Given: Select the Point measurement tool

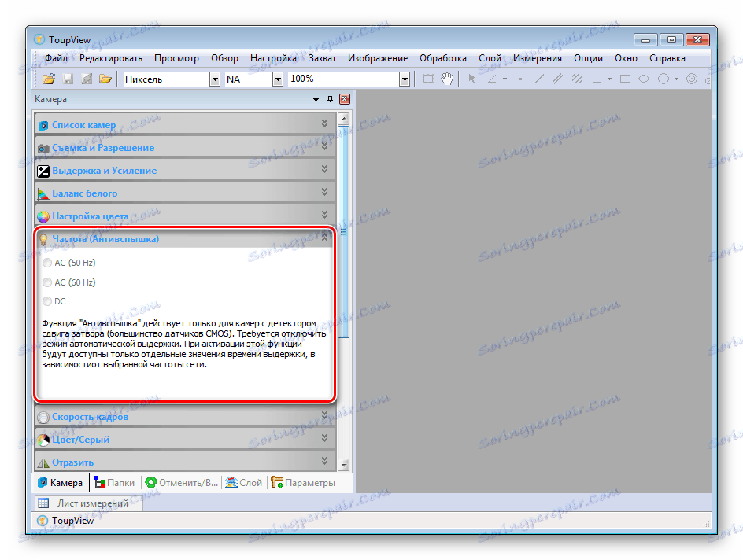Looking at the screenshot, I should click(x=521, y=79).
